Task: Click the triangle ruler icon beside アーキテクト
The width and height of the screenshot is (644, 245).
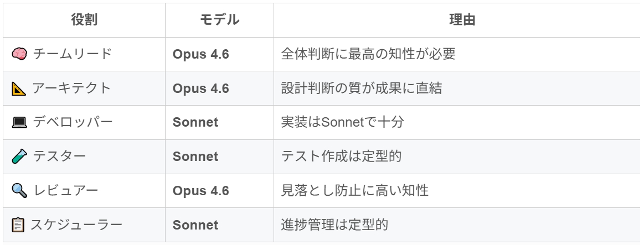Action: pyautogui.click(x=19, y=88)
